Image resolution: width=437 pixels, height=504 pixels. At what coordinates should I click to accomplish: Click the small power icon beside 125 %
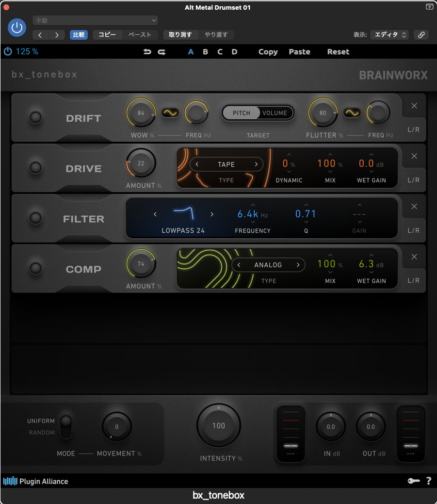click(x=8, y=51)
